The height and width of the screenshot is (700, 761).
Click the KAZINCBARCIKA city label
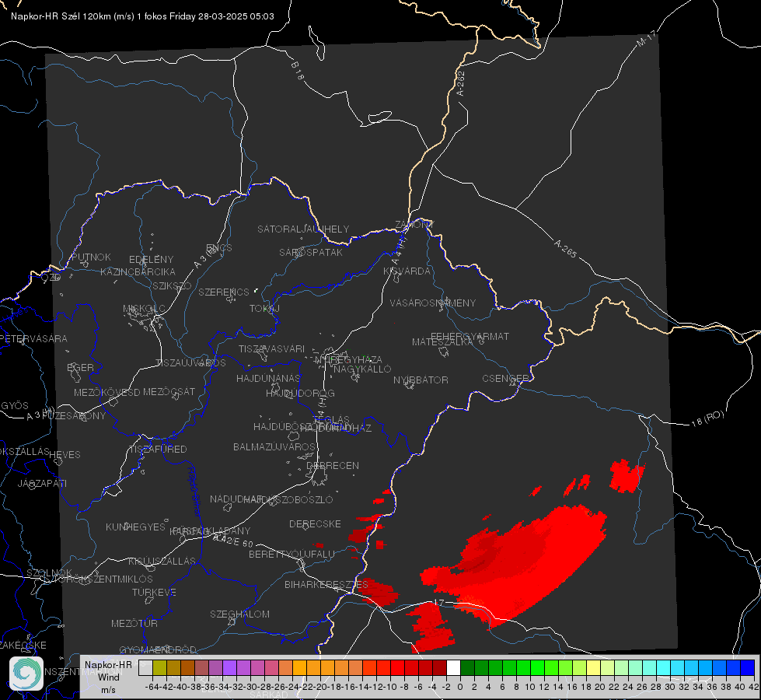(x=138, y=271)
